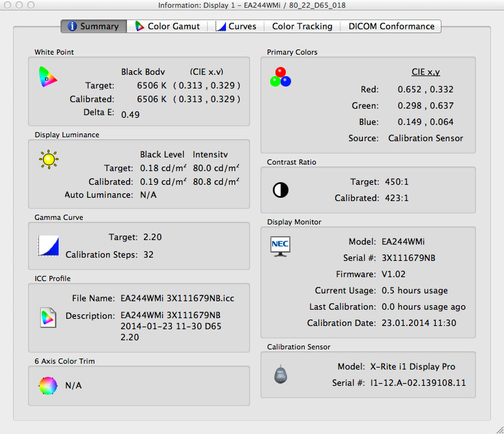The image size is (504, 434).
Task: Click the gamut triangle icon on Color Gamut tab
Action: [x=139, y=26]
